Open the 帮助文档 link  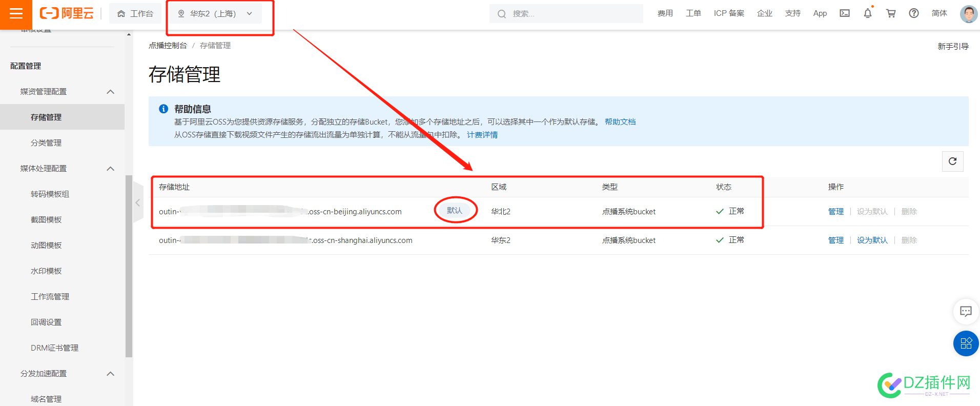click(x=620, y=121)
